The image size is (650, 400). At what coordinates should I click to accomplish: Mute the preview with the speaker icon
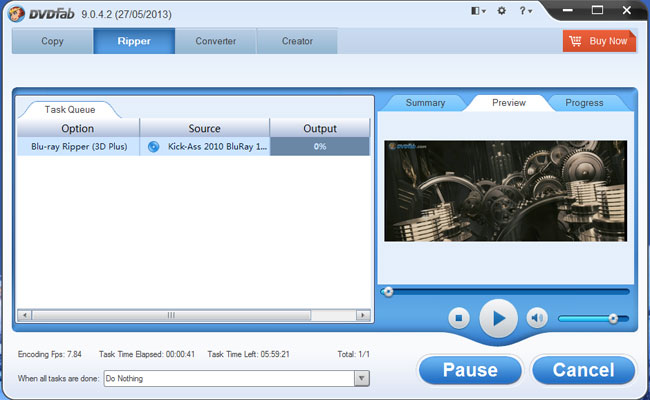(x=537, y=318)
